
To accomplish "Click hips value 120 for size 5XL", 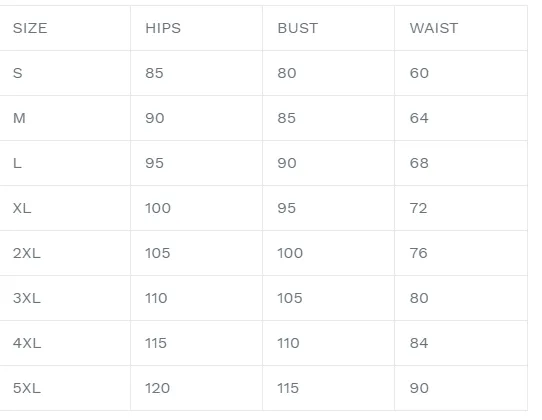I will pyautogui.click(x=157, y=388).
